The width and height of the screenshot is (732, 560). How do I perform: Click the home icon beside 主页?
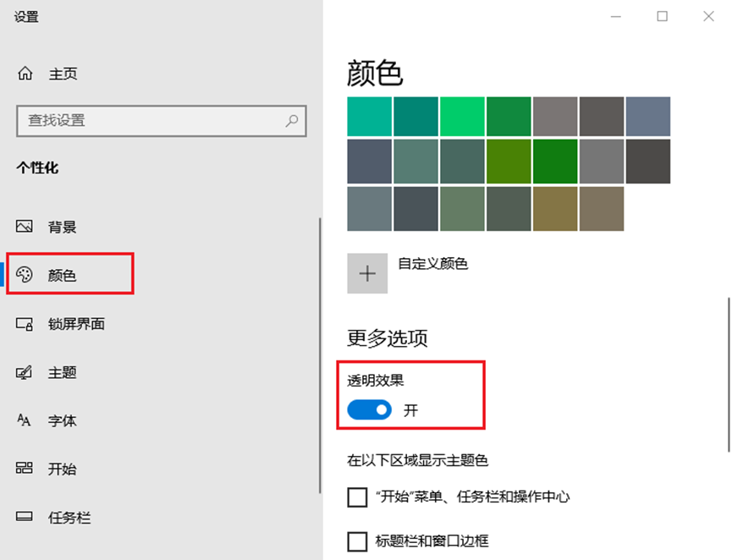25,74
